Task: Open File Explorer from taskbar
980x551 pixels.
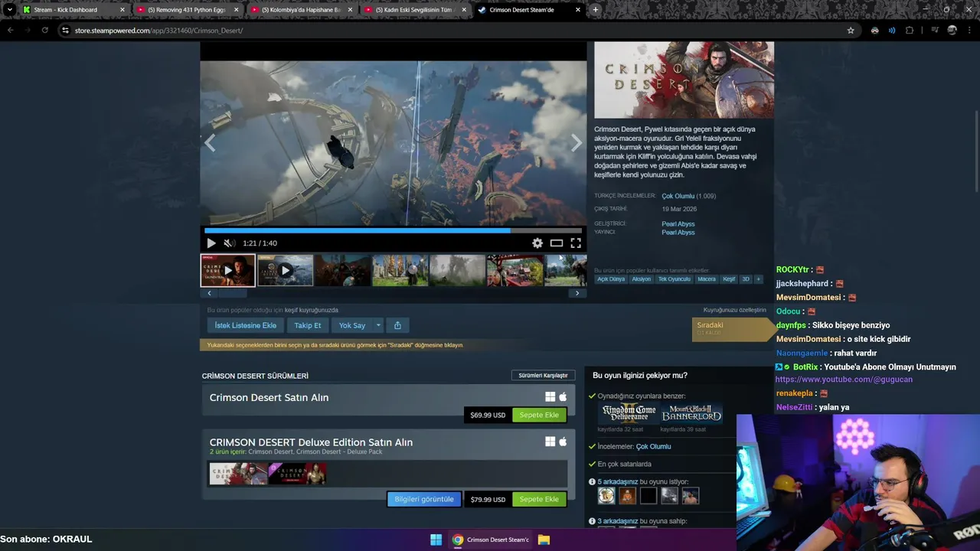Action: [x=544, y=540]
